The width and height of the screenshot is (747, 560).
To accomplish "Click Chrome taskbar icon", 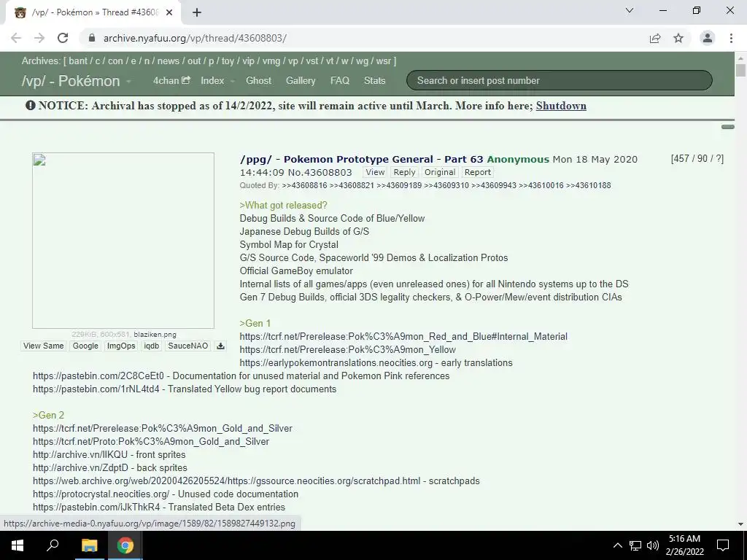I will pos(125,545).
